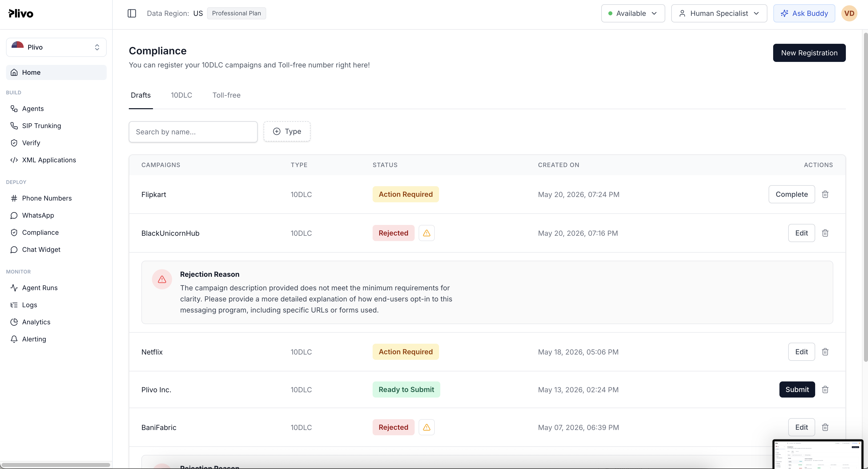Screen dimensions: 868x469
Task: View Agent Runs
Action: point(56,288)
